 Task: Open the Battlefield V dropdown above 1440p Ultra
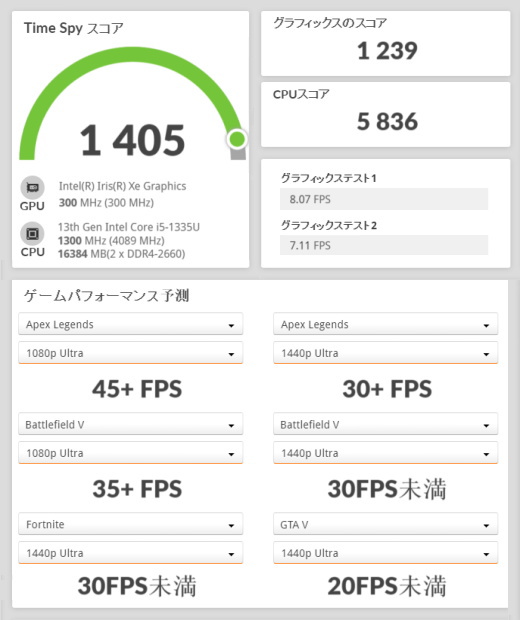point(386,424)
